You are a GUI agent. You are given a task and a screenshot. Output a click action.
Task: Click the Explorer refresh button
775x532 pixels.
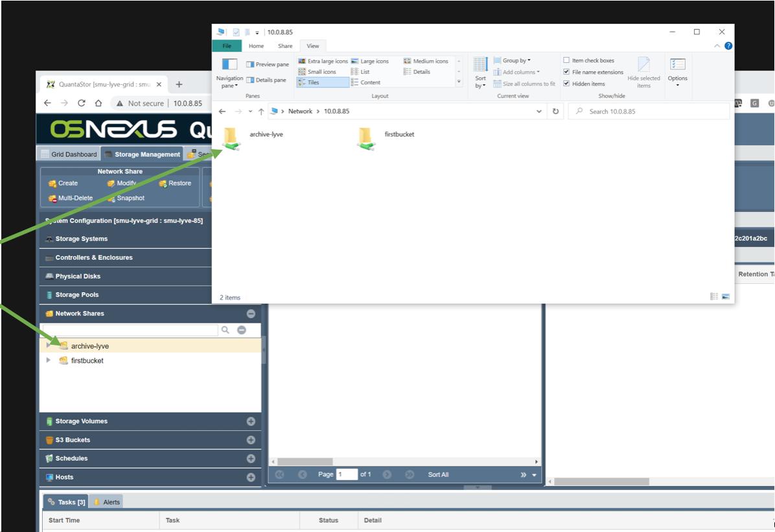(555, 111)
